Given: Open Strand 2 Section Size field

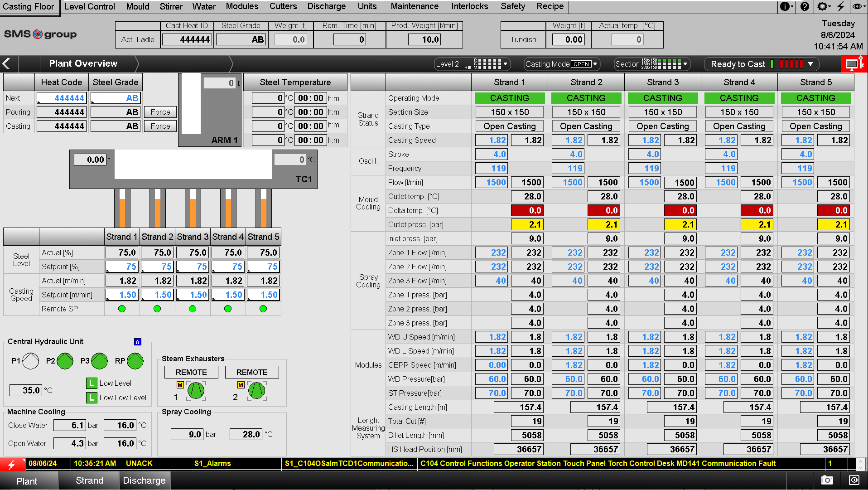Looking at the screenshot, I should 586,112.
